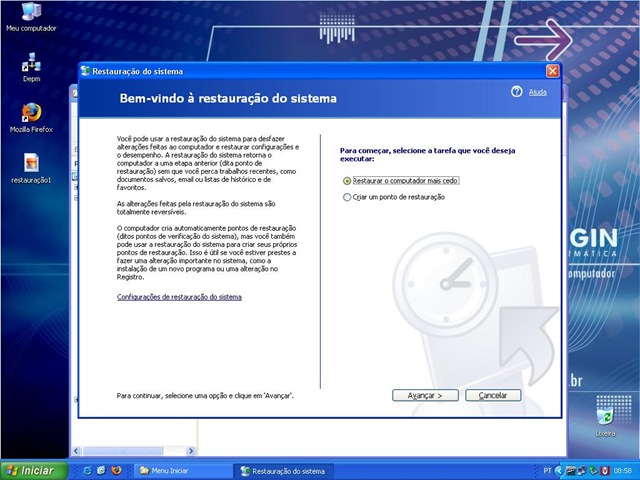Viewport: 640px width, 480px height.
Task: Click the PT language indicator
Action: pos(547,471)
